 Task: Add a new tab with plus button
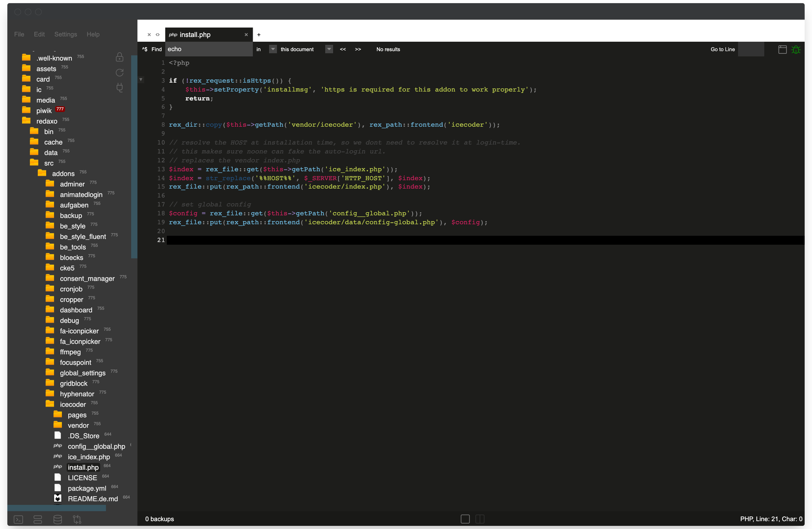259,35
